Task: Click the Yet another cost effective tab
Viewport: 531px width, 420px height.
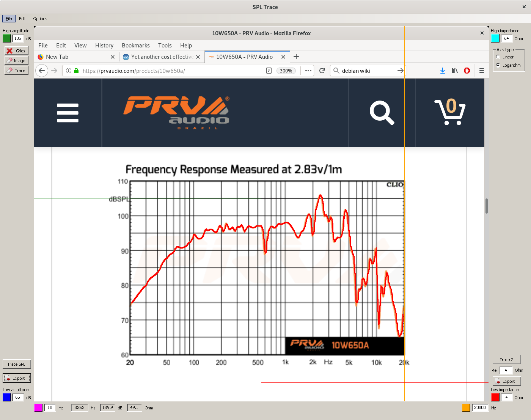Action: (x=162, y=57)
